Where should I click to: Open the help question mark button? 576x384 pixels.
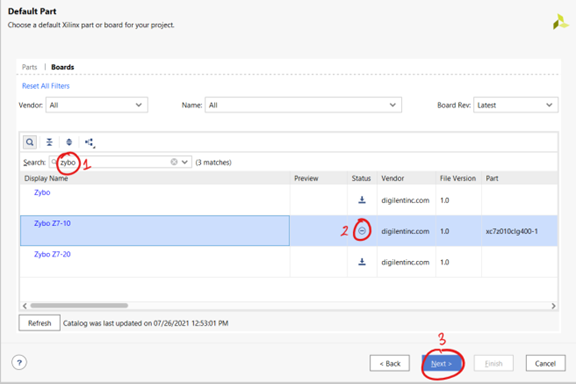[x=19, y=363]
